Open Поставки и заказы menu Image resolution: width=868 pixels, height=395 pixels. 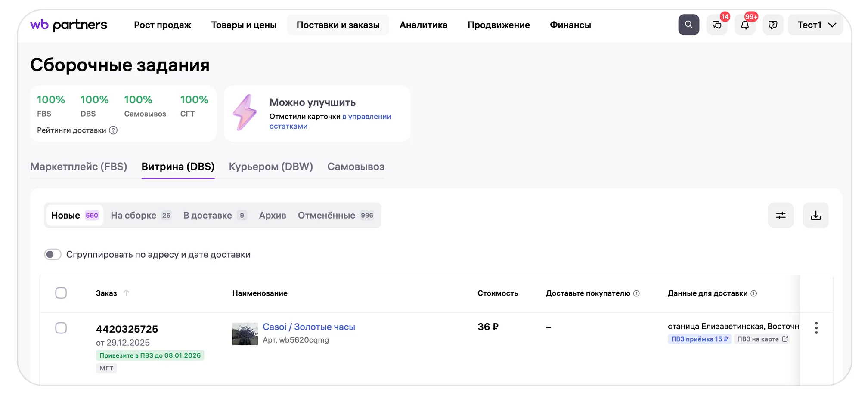[338, 25]
